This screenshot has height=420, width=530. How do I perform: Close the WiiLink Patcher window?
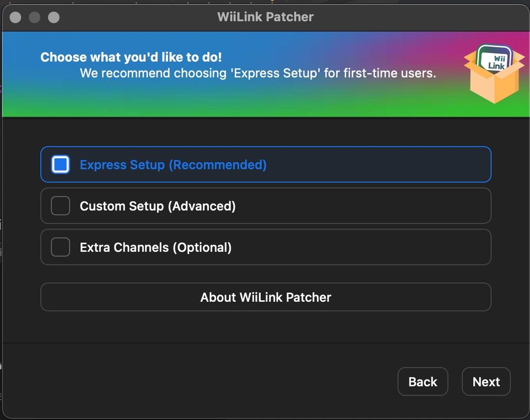point(15,17)
